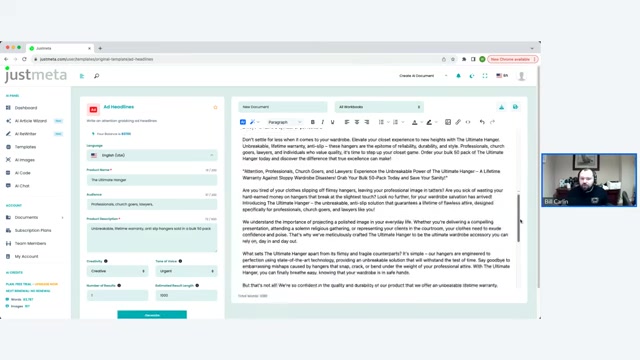This screenshot has width=640, height=360.
Task: Open the Paragraph style dropdown
Action: [x=284, y=122]
